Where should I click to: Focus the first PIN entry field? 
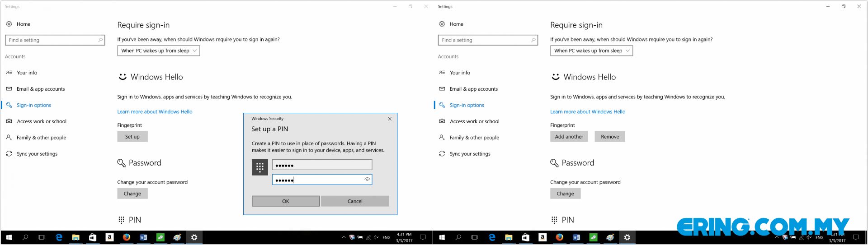(x=322, y=165)
